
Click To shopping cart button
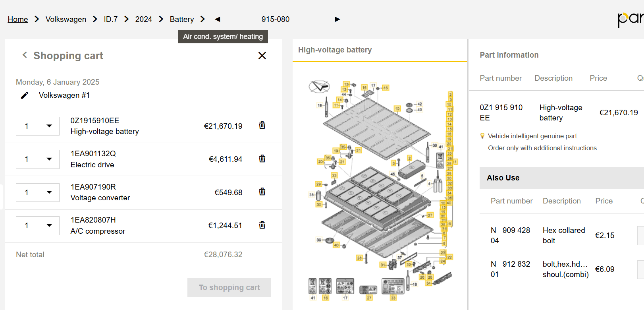[x=229, y=287]
